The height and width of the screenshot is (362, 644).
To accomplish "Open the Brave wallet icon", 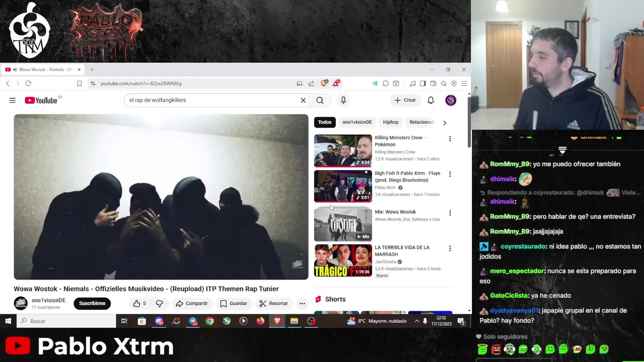I will click(x=433, y=83).
